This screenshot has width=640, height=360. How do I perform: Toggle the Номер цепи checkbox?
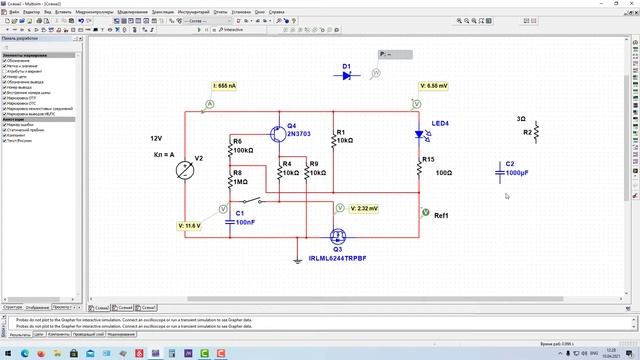(4, 76)
